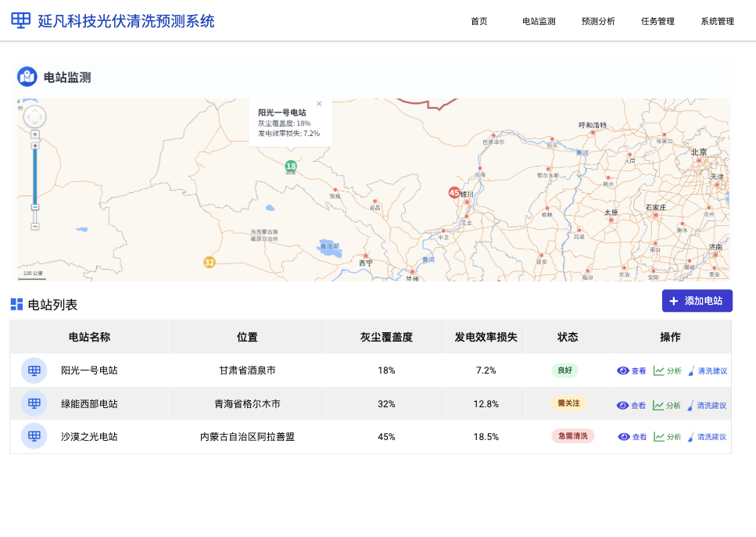
Task: Click the green 18 map marker
Action: [x=291, y=166]
